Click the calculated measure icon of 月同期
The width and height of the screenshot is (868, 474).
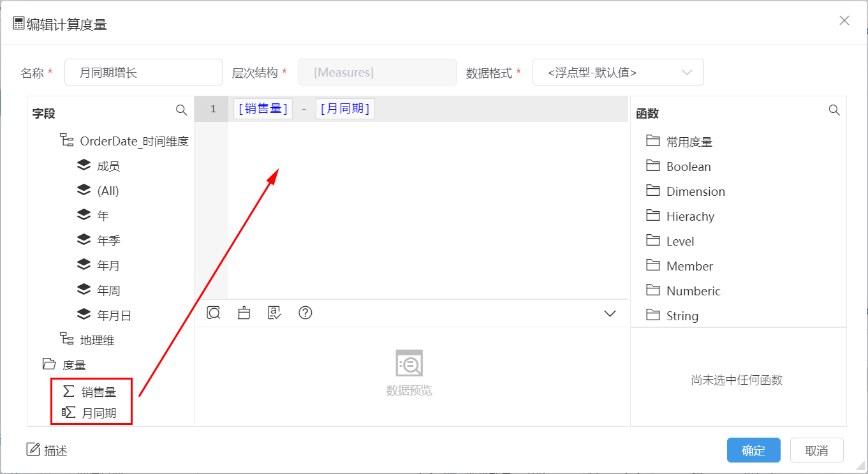(x=68, y=412)
